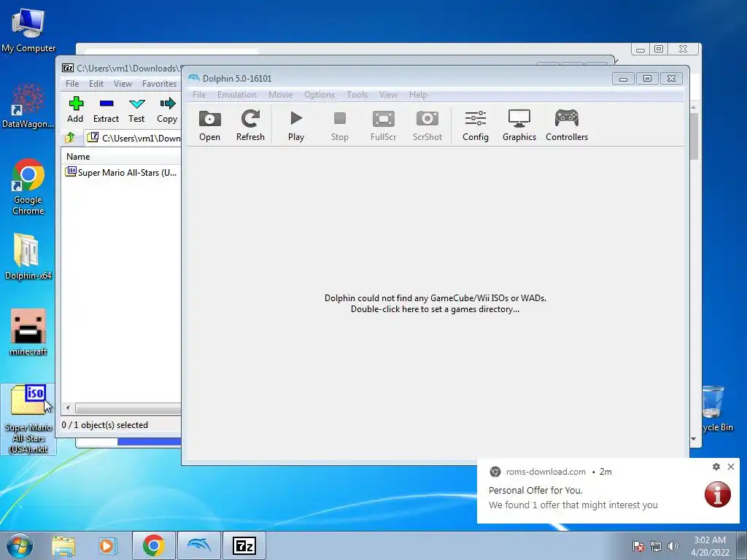The width and height of the screenshot is (747, 560).
Task: Go up one folder level in 7-Zip
Action: click(69, 138)
